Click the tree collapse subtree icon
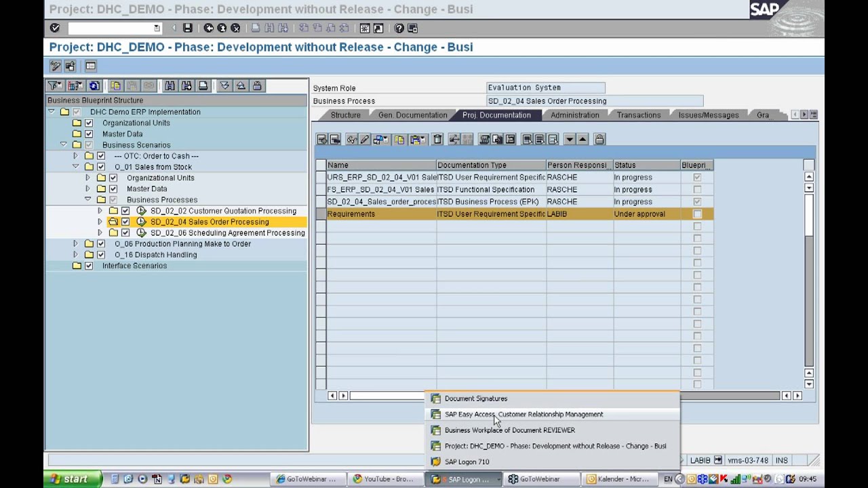The height and width of the screenshot is (488, 868). click(x=241, y=85)
